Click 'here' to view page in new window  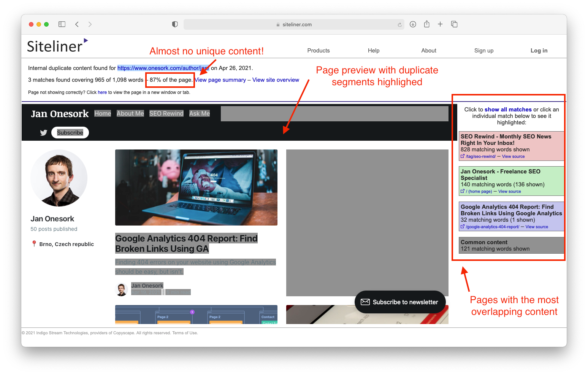pos(102,92)
